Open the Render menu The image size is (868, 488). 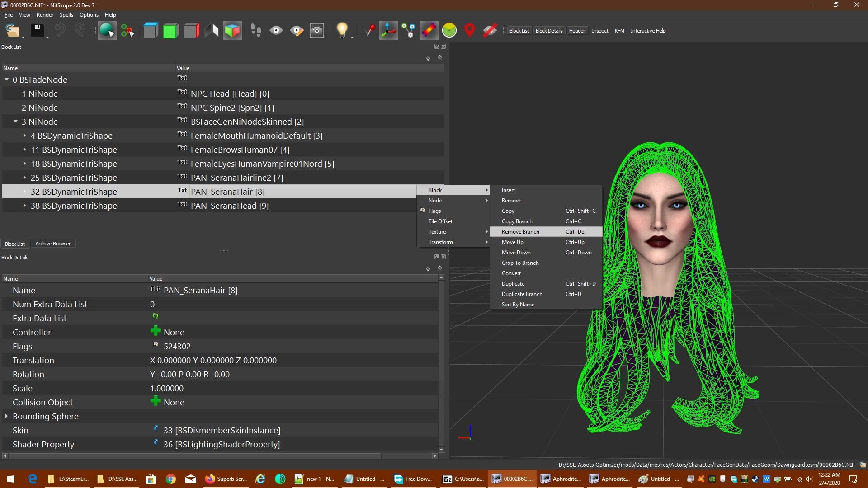pos(45,15)
